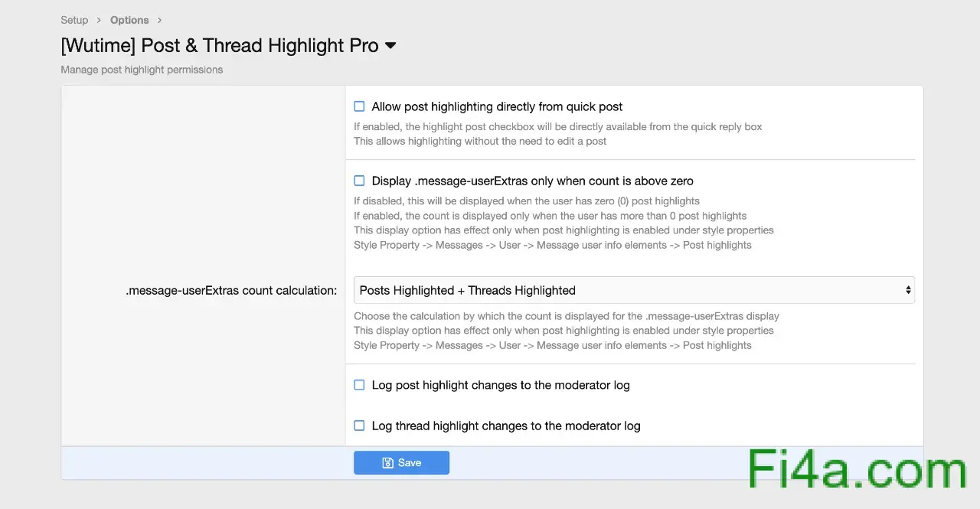
Task: Click the floppy disk icon on Save
Action: click(387, 462)
